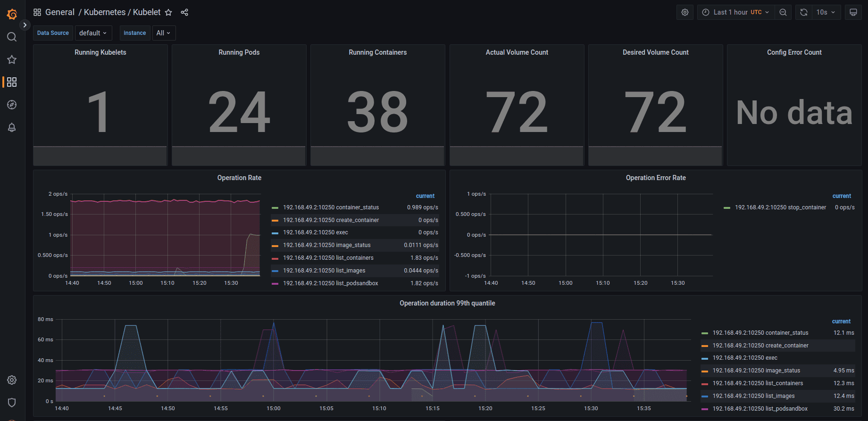868x421 pixels.
Task: Click the 0.989 ops/s value for container_status
Action: pyautogui.click(x=423, y=207)
